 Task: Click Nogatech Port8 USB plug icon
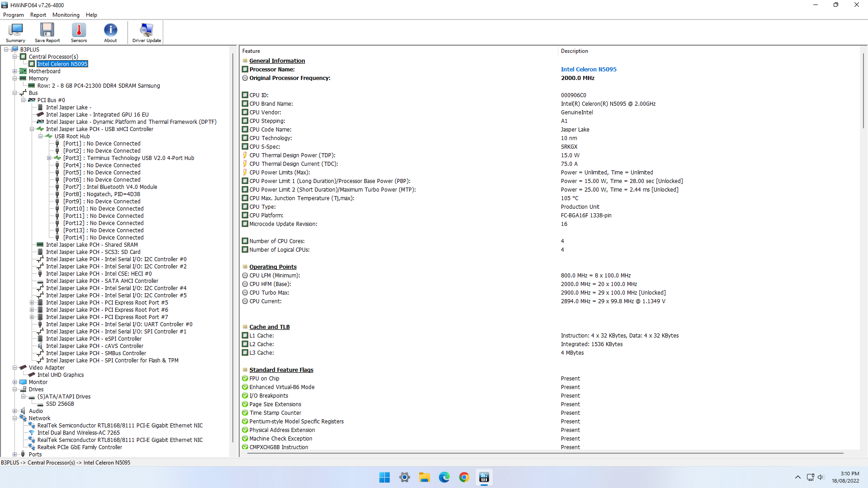[57, 194]
